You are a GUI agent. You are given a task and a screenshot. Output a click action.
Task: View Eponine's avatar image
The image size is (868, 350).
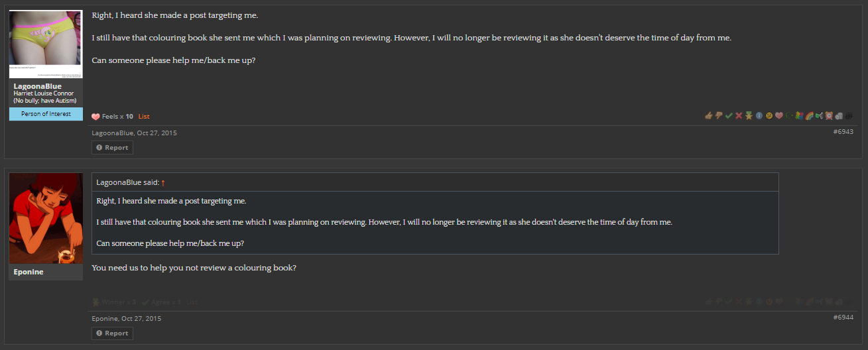pos(46,218)
